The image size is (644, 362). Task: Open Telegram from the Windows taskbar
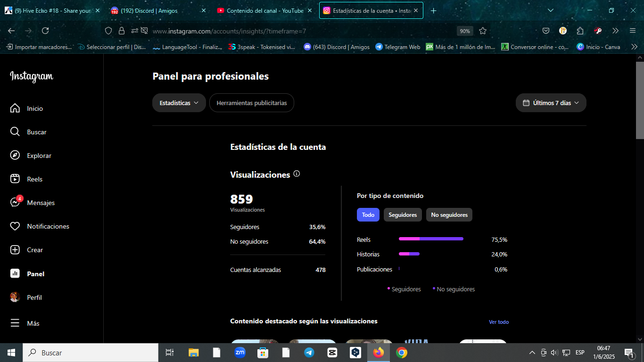pos(309,353)
